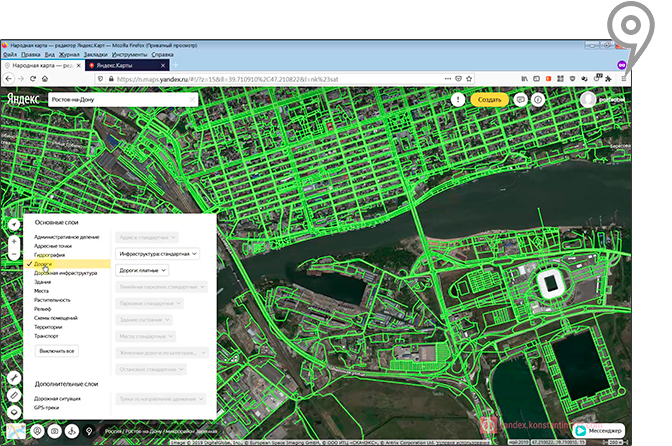The width and height of the screenshot is (672, 446).
Task: Click the compass geolocation button on map
Action: point(14,224)
